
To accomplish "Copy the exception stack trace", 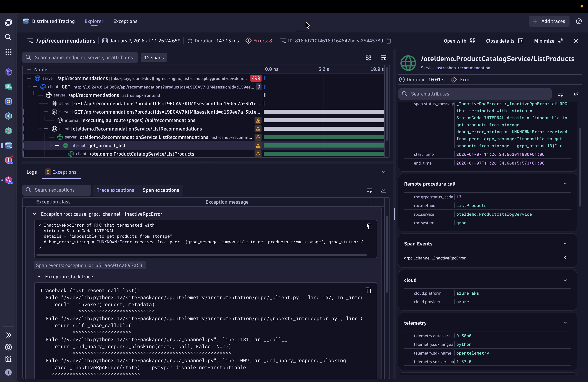I will pyautogui.click(x=368, y=290).
